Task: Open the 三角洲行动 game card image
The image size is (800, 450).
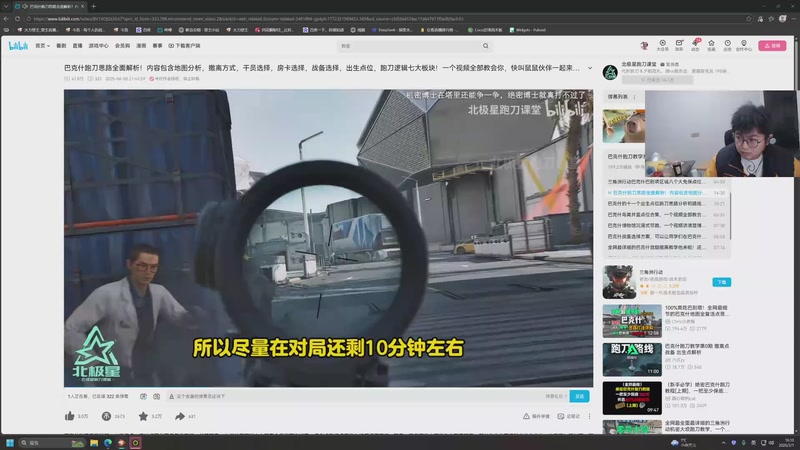Action: (x=619, y=282)
